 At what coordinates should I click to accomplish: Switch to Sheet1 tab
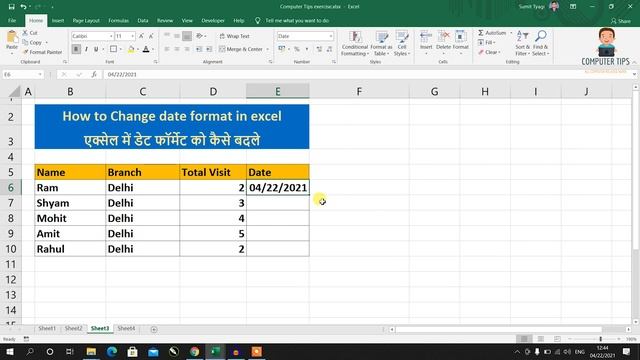tap(47, 329)
